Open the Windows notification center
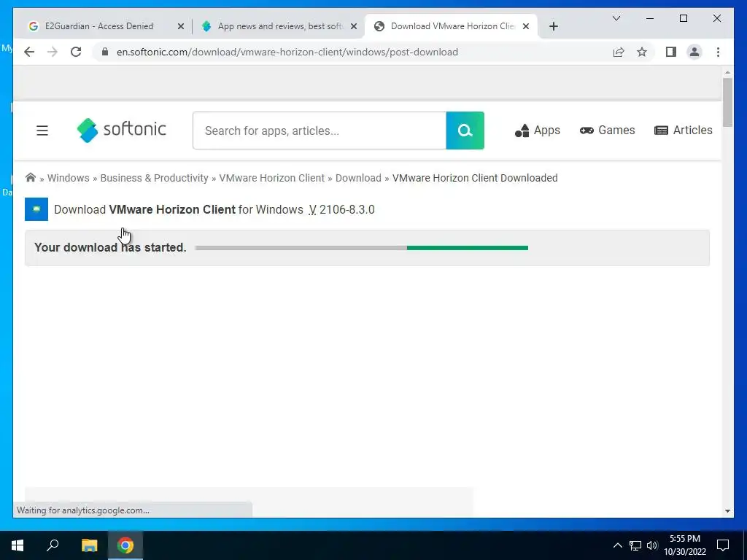Viewport: 747px width, 560px height. click(x=723, y=545)
